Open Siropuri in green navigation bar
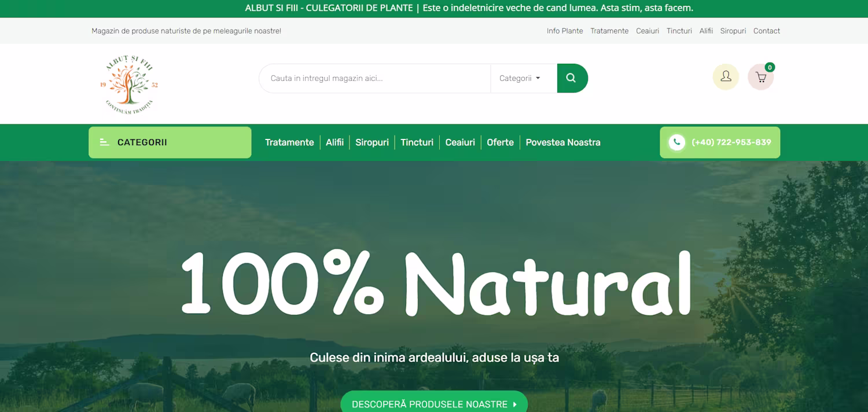The image size is (868, 412). pos(372,142)
